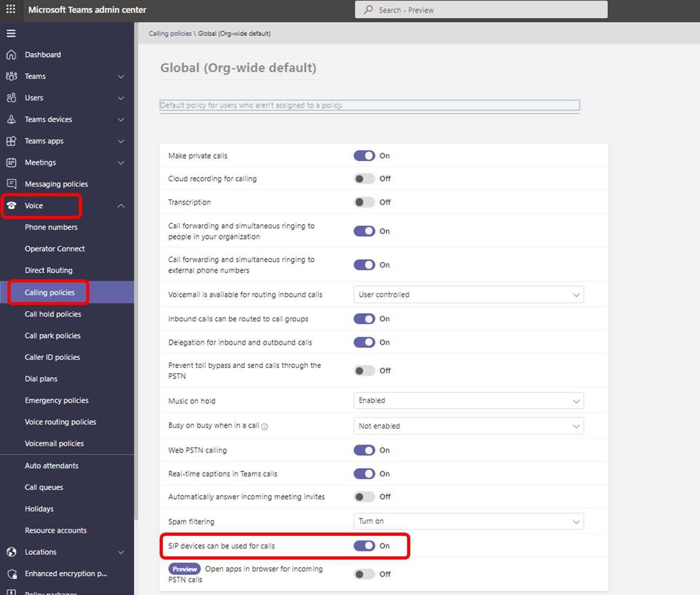
Task: Open Call queues in the sidebar
Action: click(44, 487)
